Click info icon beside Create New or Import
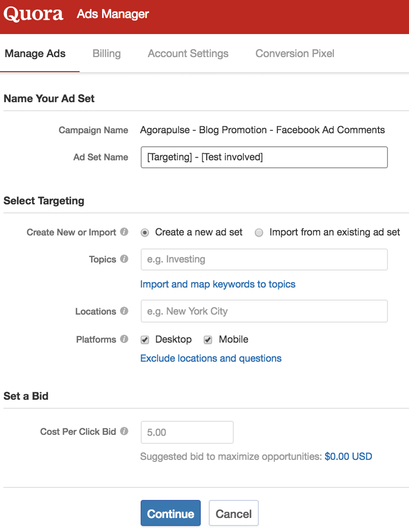The height and width of the screenshot is (532, 409). (124, 232)
